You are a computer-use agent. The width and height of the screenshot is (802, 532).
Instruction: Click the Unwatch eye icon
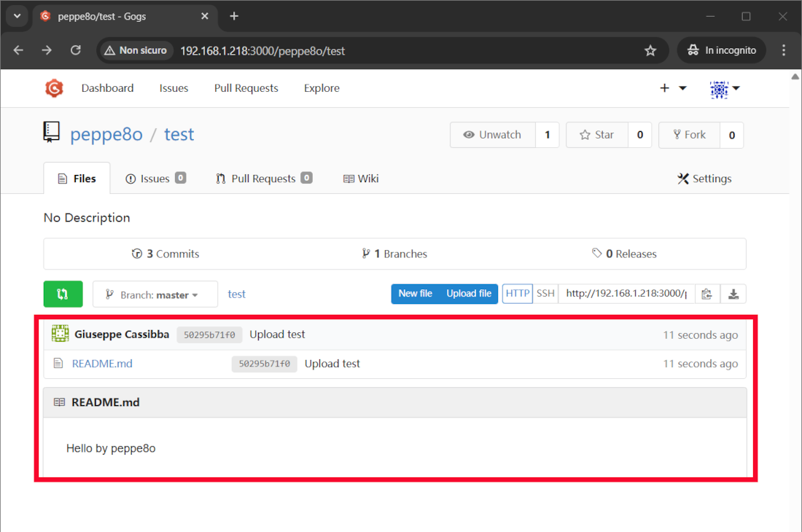(468, 135)
